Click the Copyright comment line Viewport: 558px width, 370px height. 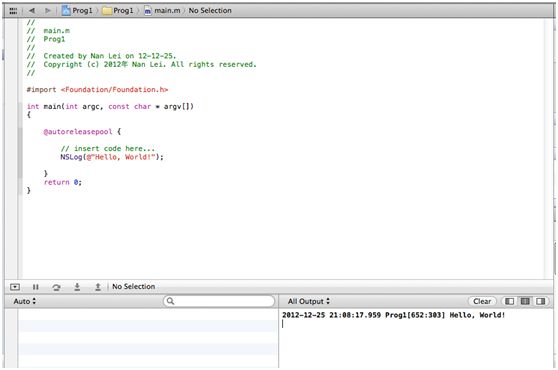142,64
